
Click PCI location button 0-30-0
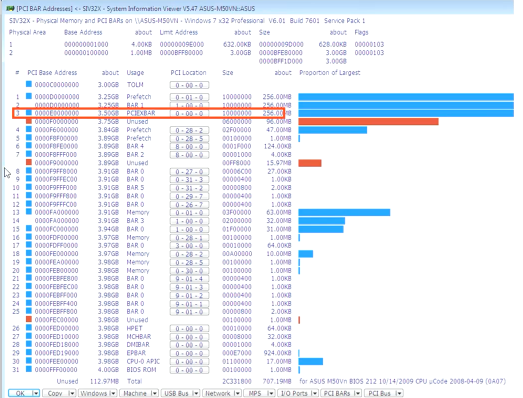click(x=189, y=271)
